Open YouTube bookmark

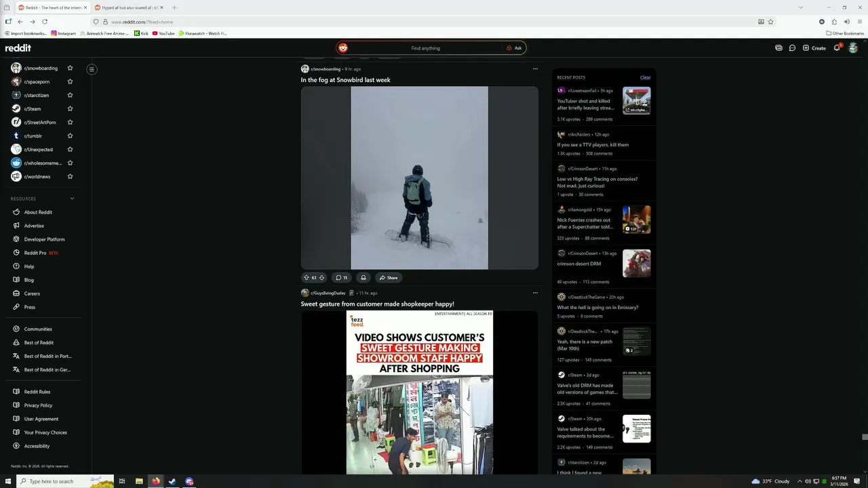pyautogui.click(x=163, y=33)
